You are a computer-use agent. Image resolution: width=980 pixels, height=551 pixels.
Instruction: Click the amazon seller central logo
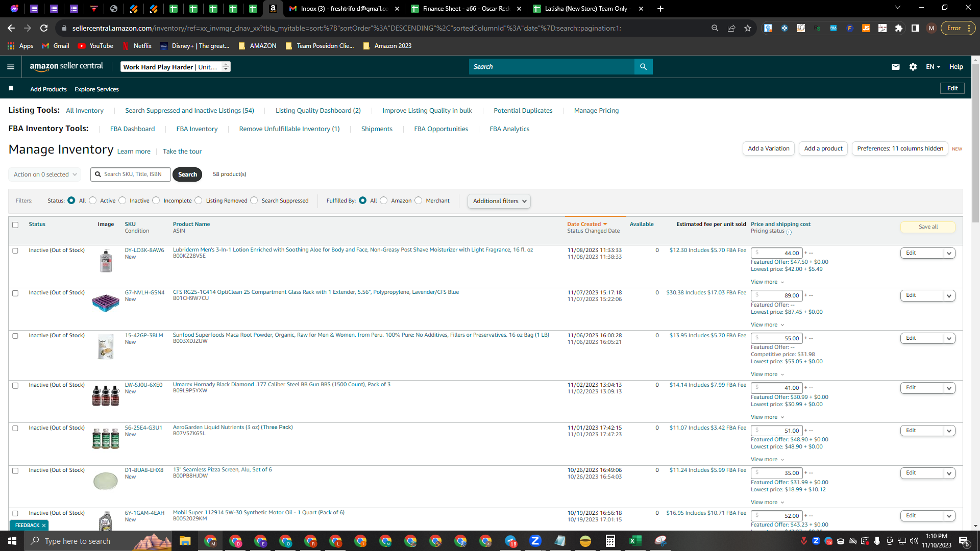[66, 66]
